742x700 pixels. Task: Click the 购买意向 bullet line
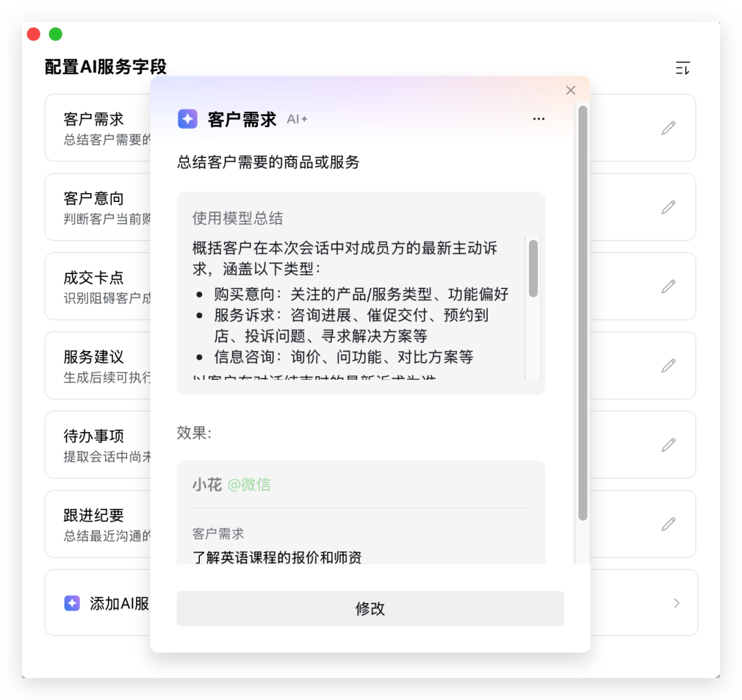[x=361, y=294]
